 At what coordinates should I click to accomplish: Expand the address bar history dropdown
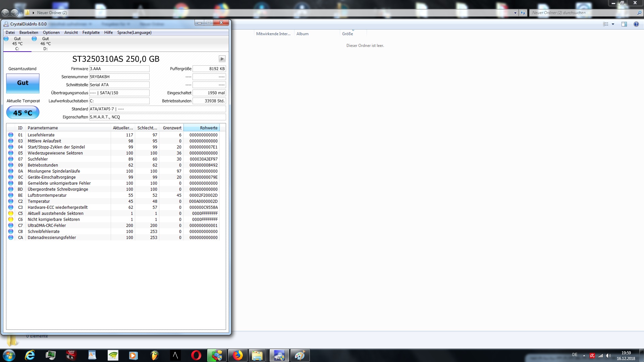(x=515, y=13)
